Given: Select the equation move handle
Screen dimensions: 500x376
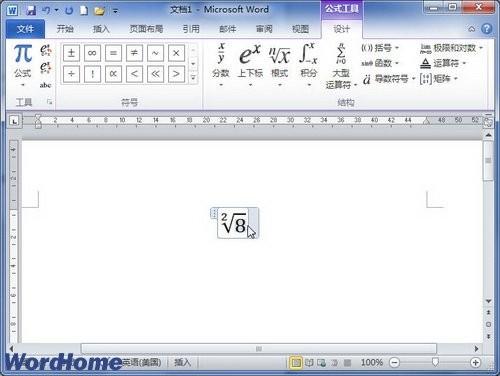Looking at the screenshot, I should click(214, 213).
